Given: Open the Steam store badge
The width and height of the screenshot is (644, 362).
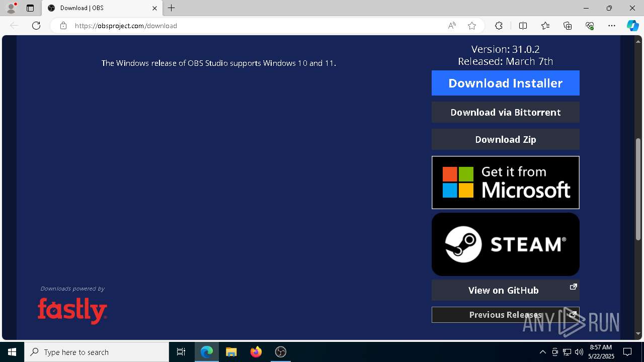Looking at the screenshot, I should coord(506,244).
